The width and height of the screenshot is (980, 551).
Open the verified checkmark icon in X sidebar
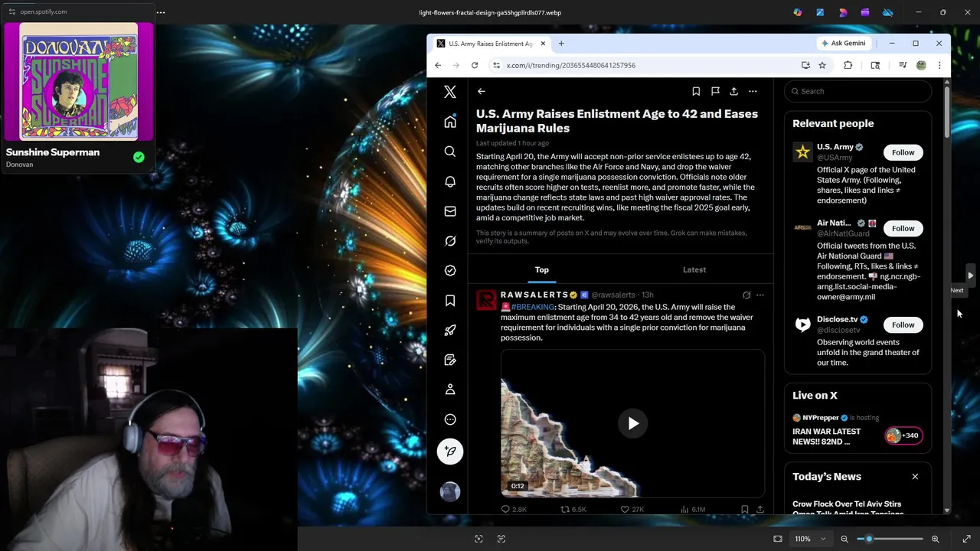tap(450, 270)
